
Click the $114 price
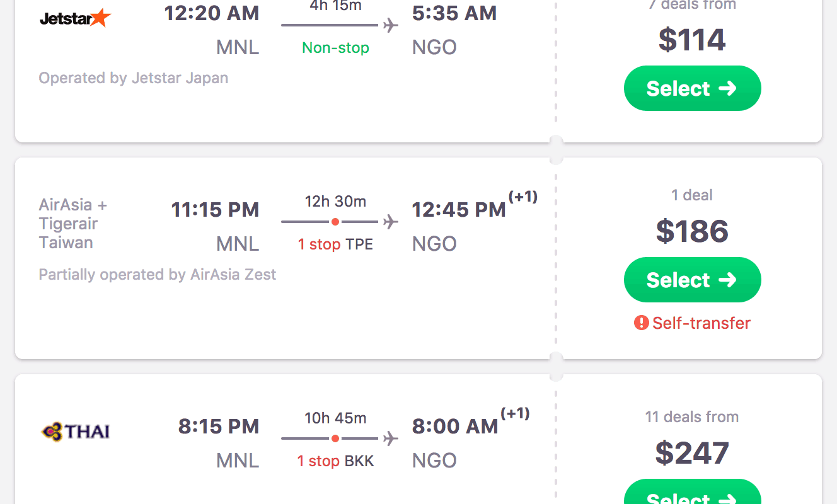click(692, 40)
